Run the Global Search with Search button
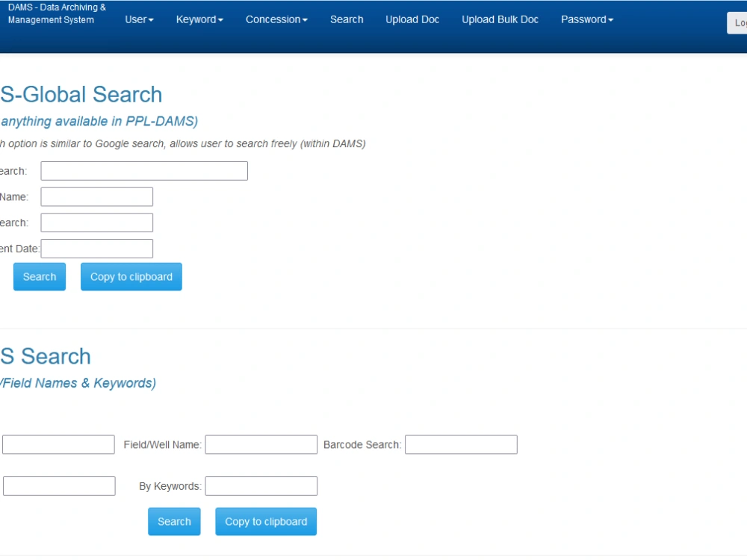 (x=39, y=276)
